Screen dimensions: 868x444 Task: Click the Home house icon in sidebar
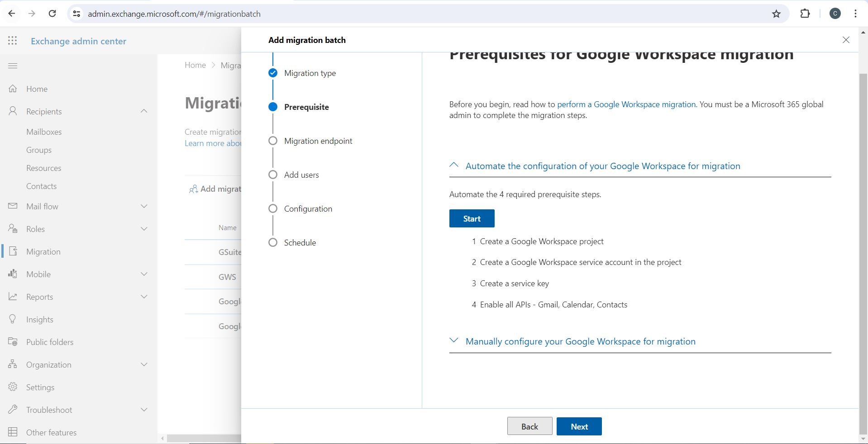pos(13,89)
